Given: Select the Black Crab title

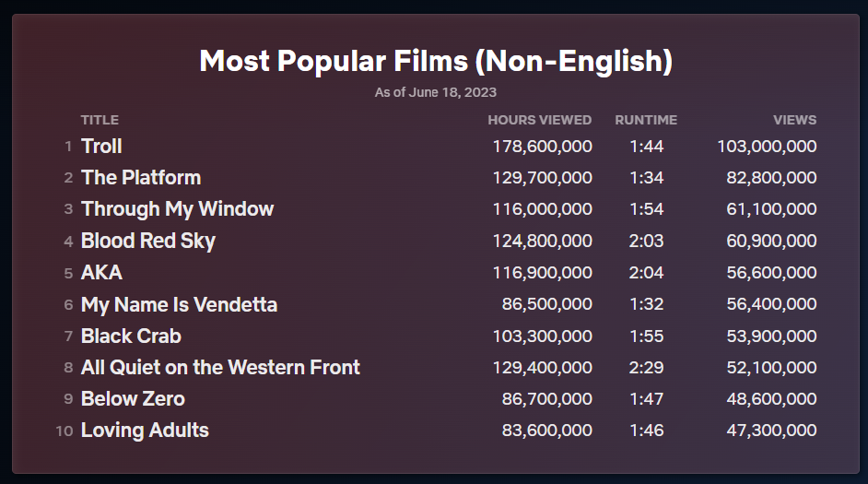Looking at the screenshot, I should (131, 336).
